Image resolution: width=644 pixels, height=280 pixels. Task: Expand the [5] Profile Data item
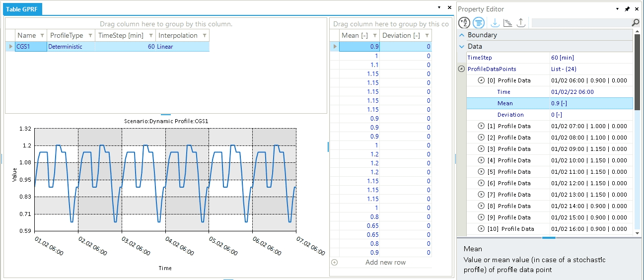(481, 172)
